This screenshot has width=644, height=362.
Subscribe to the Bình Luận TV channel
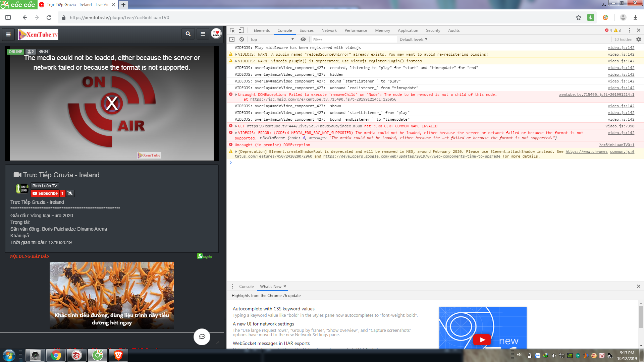pyautogui.click(x=46, y=193)
